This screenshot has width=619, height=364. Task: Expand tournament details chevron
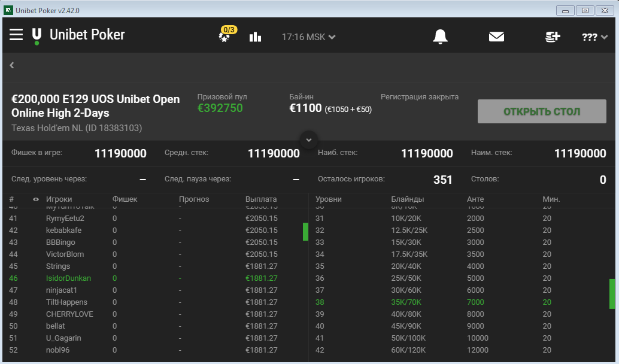[x=309, y=139]
